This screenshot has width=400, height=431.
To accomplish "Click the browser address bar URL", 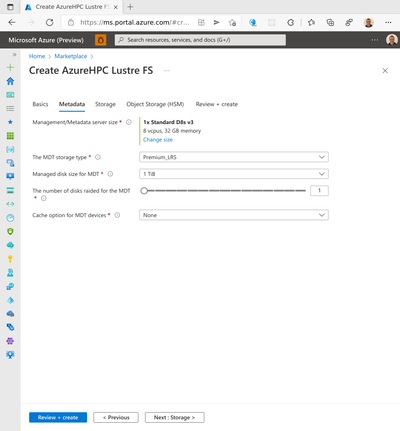I will (x=135, y=22).
